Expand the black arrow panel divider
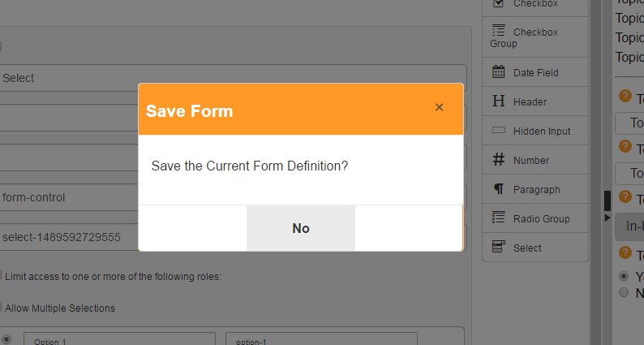This screenshot has width=644, height=345. 607,218
